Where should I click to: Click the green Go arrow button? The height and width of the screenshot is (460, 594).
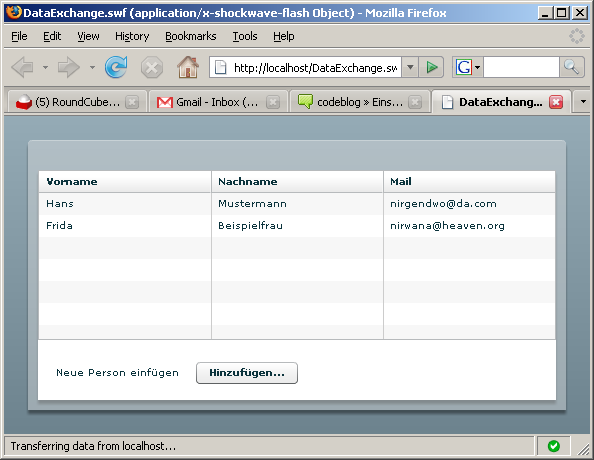pyautogui.click(x=431, y=67)
